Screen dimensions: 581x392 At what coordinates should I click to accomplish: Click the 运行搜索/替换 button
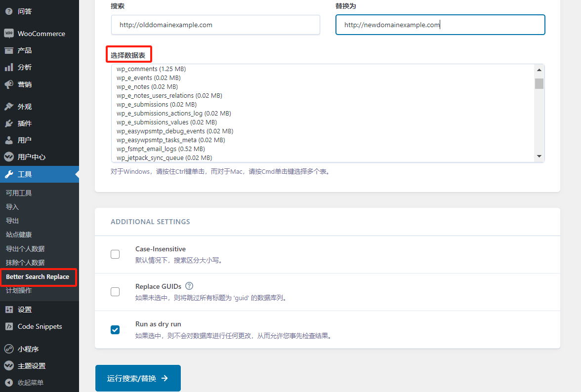[x=138, y=378]
